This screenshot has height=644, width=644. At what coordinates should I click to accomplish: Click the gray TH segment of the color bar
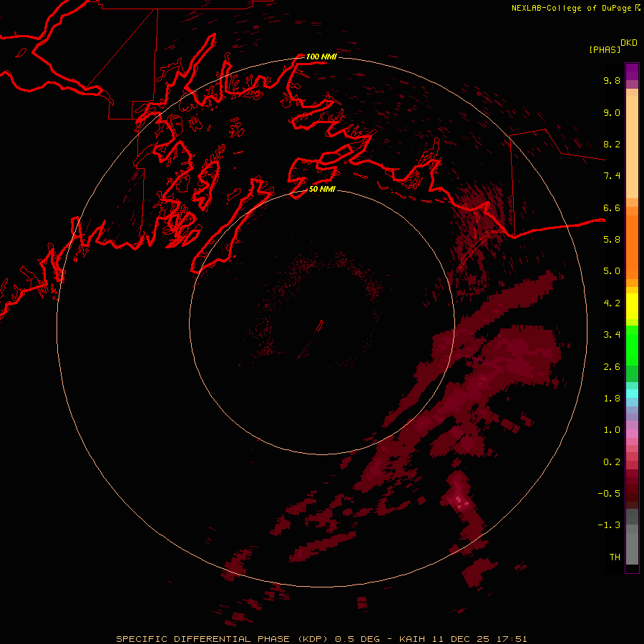(x=632, y=549)
